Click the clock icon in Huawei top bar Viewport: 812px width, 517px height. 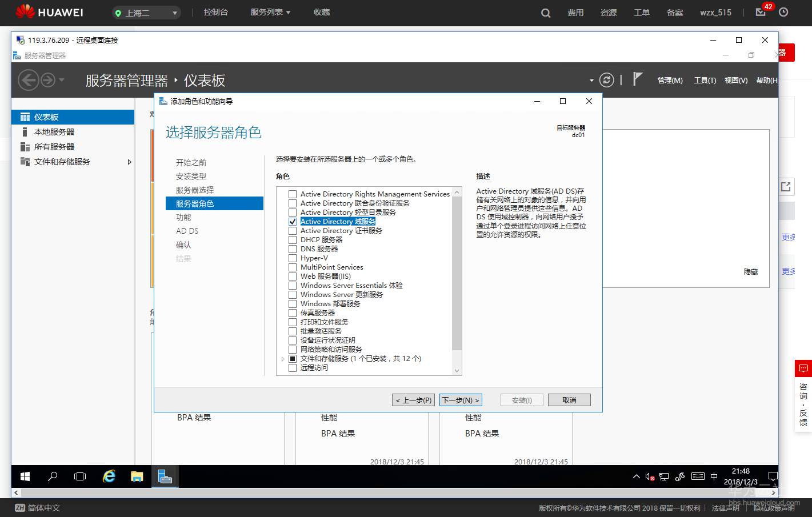tap(783, 12)
